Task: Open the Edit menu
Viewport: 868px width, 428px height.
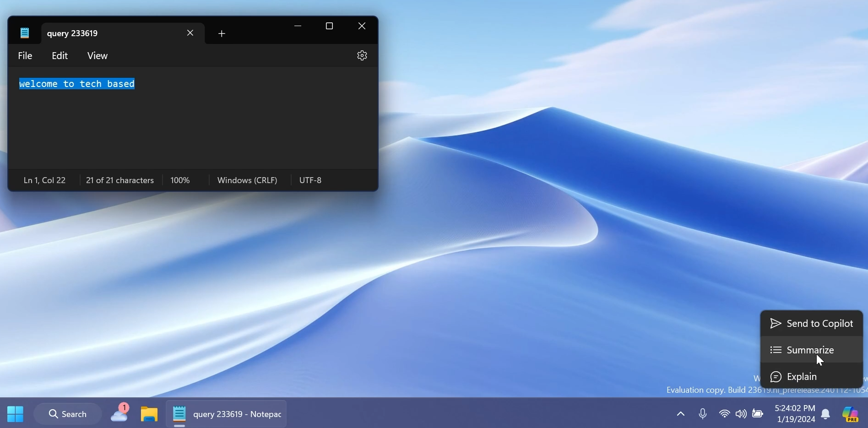Action: click(x=60, y=55)
